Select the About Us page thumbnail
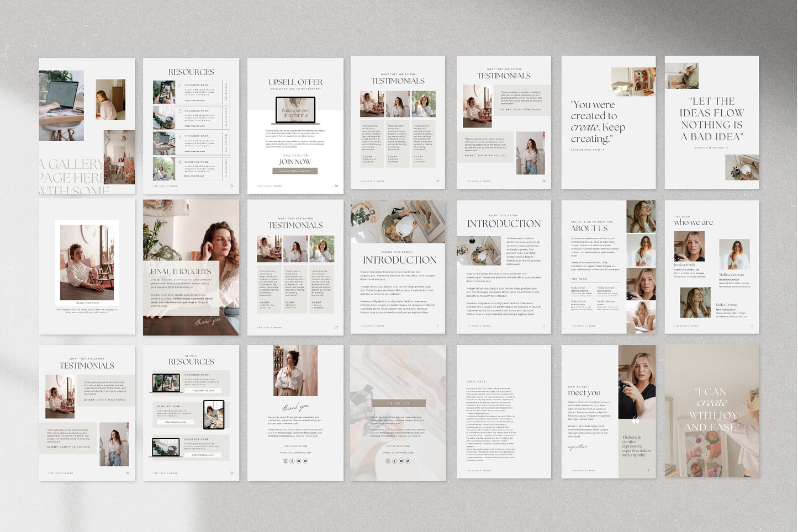 609,267
